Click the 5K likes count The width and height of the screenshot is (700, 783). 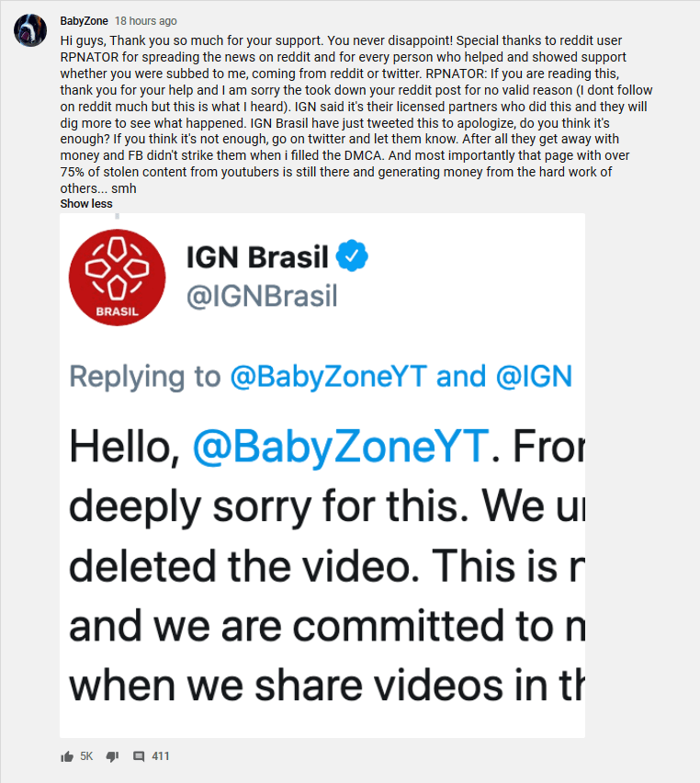(86, 756)
